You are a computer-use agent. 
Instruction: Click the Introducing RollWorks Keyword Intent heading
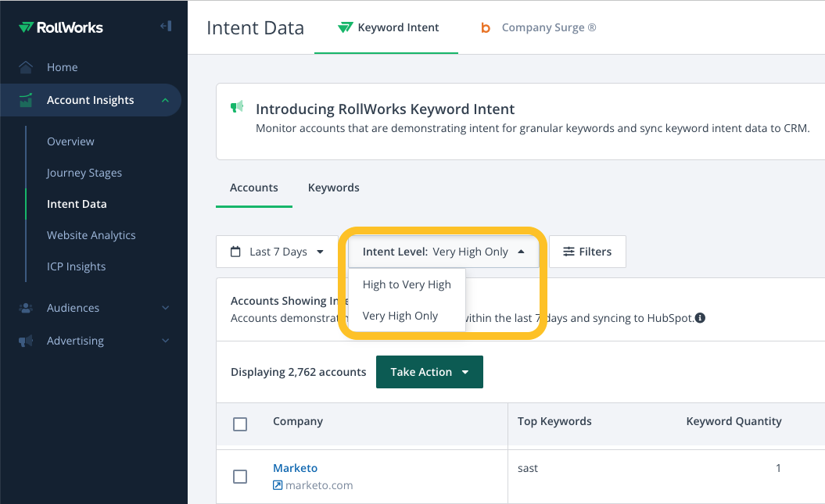[x=386, y=109]
